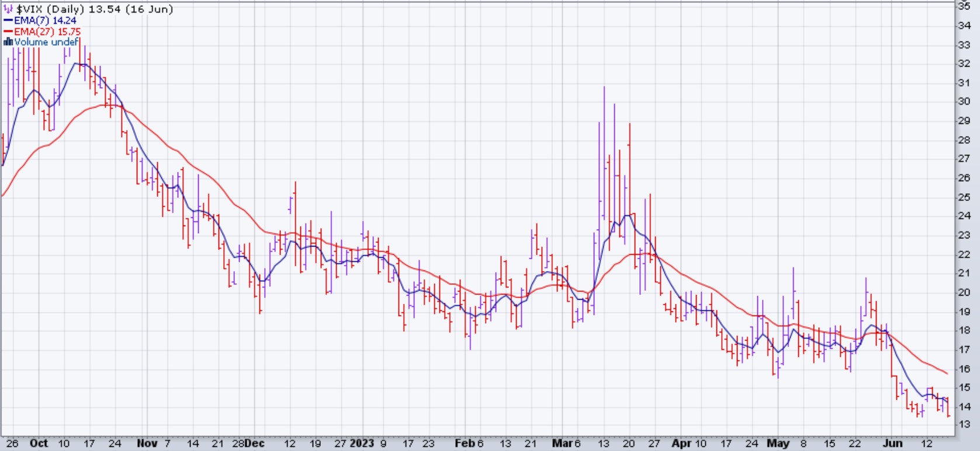This screenshot has height=451, width=980.
Task: Click the blue EMA(7) line swatch
Action: [x=8, y=20]
